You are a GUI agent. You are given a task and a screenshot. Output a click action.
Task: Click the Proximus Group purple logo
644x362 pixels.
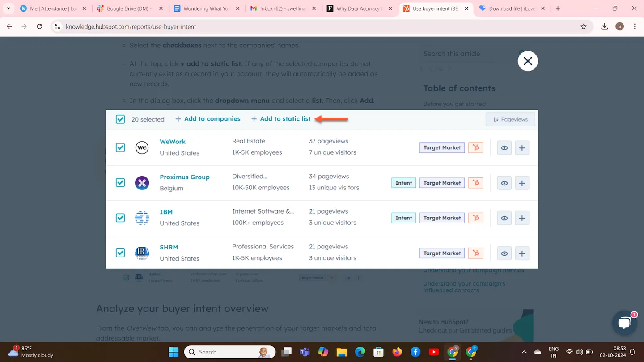142,183
